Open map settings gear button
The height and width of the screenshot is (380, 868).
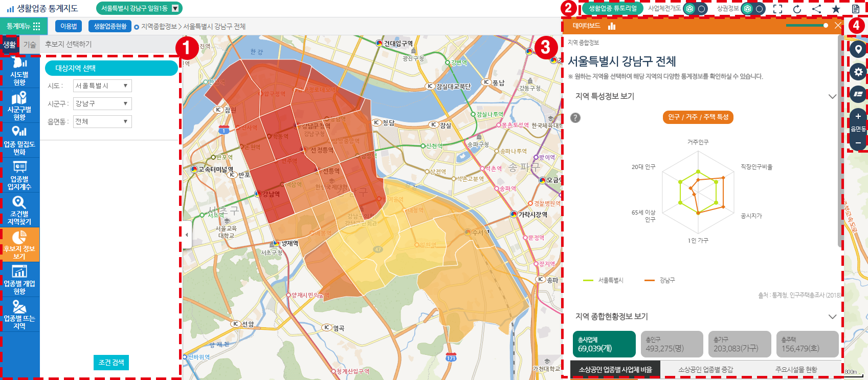click(858, 72)
